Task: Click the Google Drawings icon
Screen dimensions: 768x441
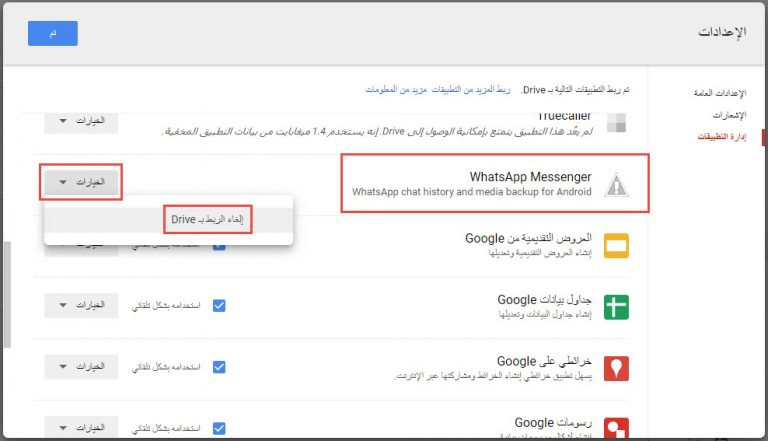Action: click(x=616, y=428)
